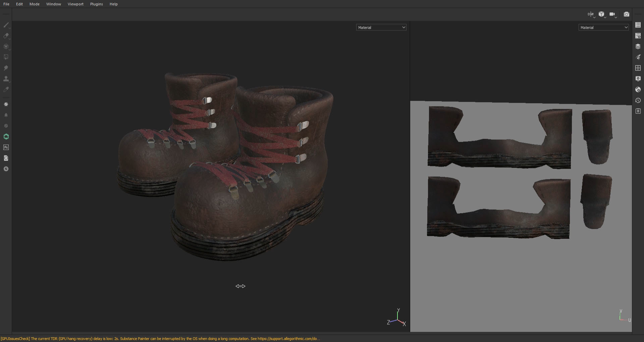Select the Paint brush tool
Screen dimensions: 644x342
point(6,25)
